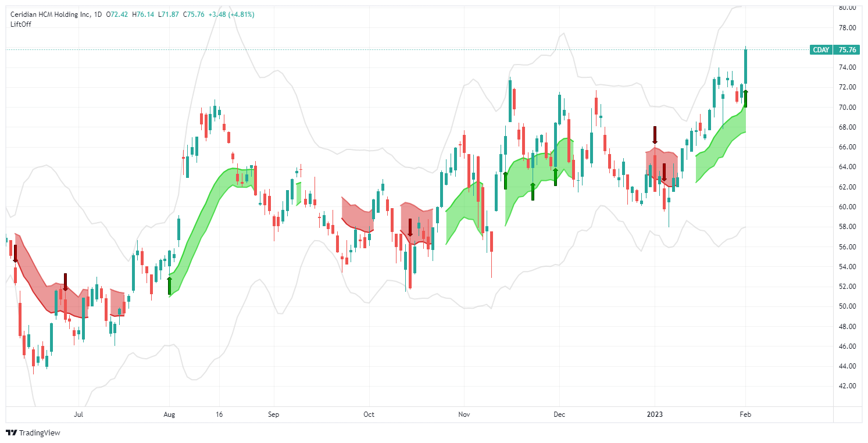Click the 60.00 price axis label
The width and height of the screenshot is (868, 443).
tap(846, 207)
